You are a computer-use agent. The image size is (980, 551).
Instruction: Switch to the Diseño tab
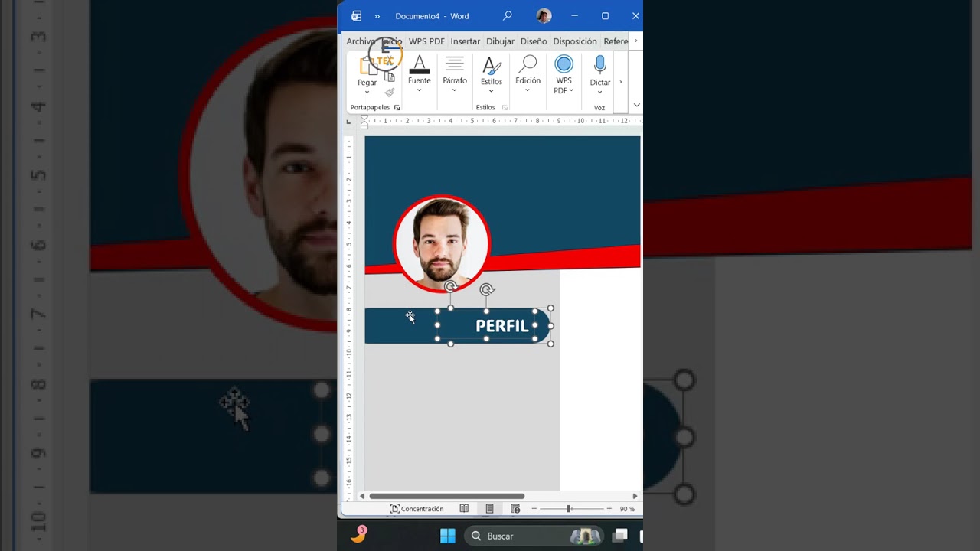(534, 41)
